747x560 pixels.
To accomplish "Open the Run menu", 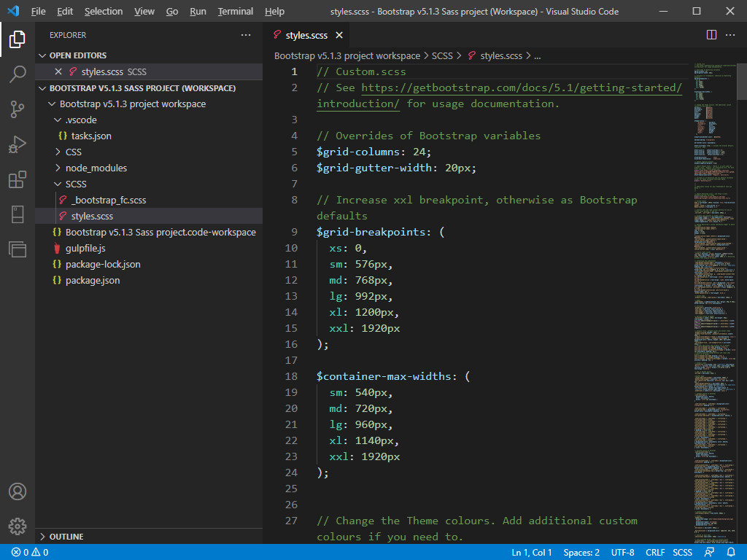I will [198, 12].
